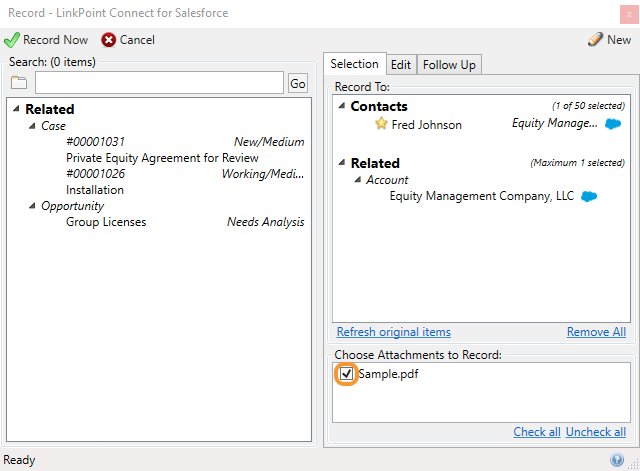This screenshot has width=640, height=471.
Task: Open the Edit tab
Action: [401, 65]
